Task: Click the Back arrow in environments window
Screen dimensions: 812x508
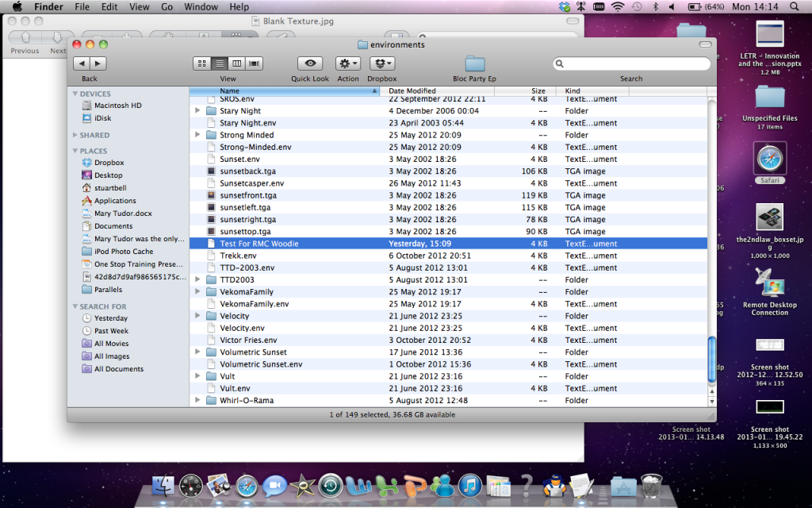Action: point(82,63)
